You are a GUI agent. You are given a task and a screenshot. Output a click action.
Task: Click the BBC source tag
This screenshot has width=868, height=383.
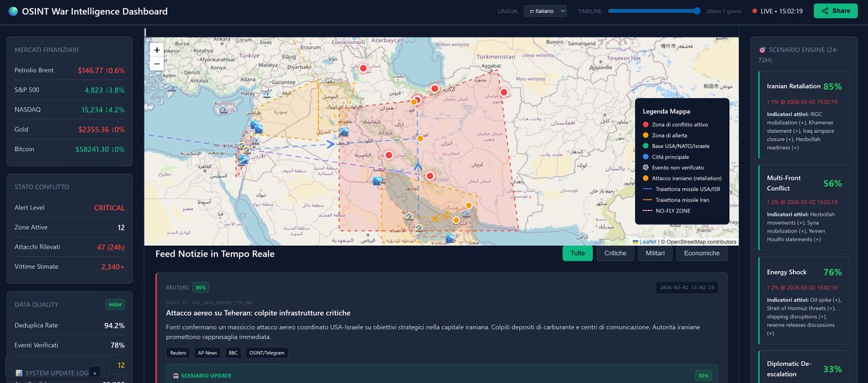[x=232, y=353]
